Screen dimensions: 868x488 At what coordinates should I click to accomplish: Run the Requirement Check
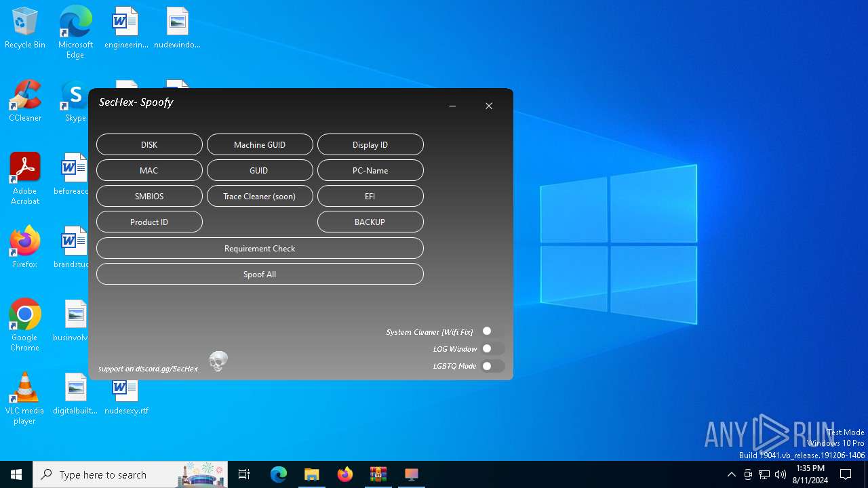click(x=260, y=248)
